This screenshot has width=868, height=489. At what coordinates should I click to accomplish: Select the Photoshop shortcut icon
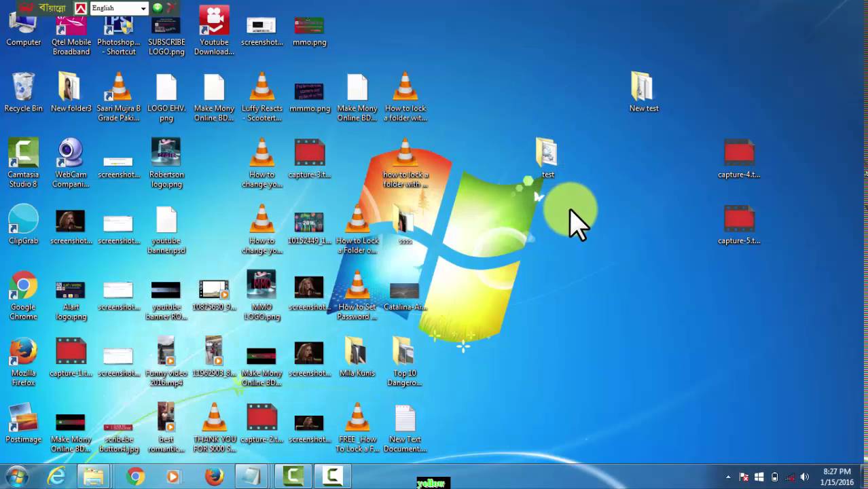coord(118,37)
